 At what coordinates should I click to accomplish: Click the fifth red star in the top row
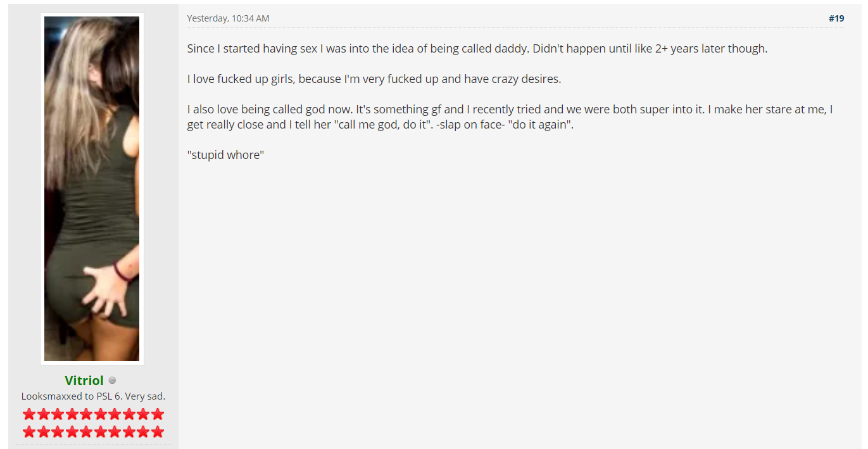point(86,414)
